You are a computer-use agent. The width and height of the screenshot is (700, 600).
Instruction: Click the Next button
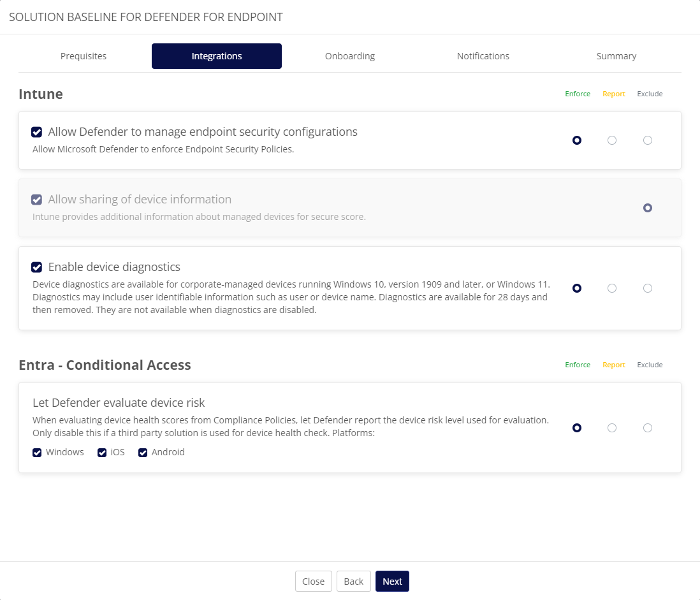(x=392, y=582)
